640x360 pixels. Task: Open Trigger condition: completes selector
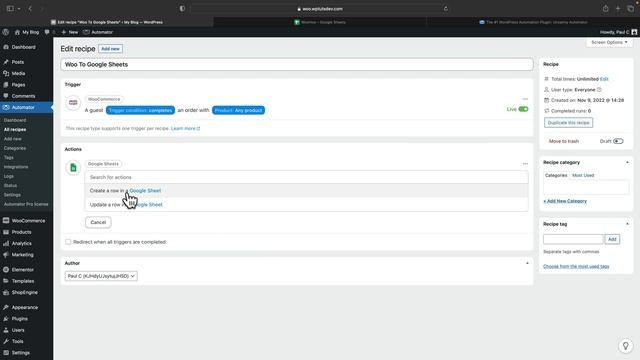[x=140, y=110]
